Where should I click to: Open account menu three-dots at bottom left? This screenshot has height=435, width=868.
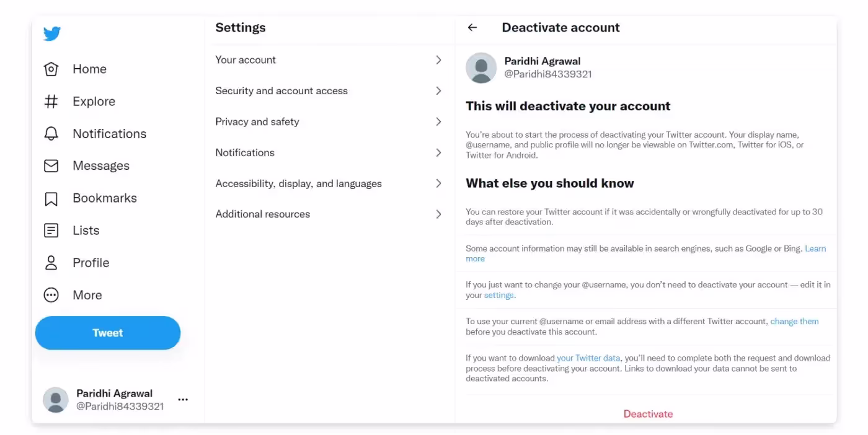point(183,400)
